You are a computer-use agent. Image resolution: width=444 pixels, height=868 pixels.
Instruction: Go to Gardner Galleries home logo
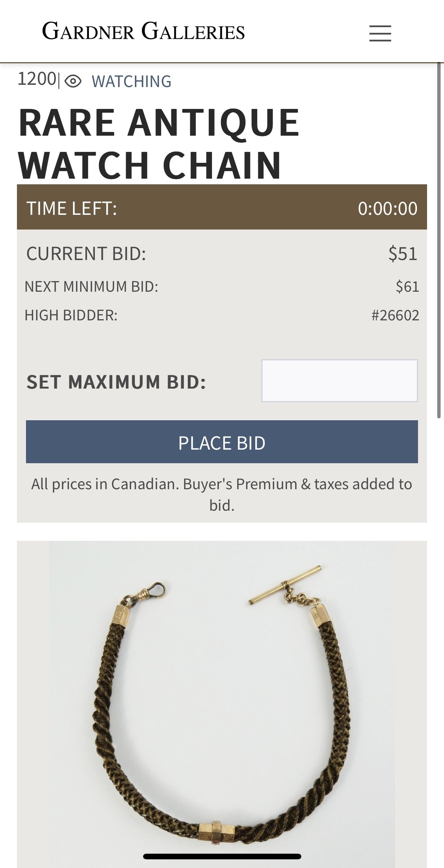143,32
